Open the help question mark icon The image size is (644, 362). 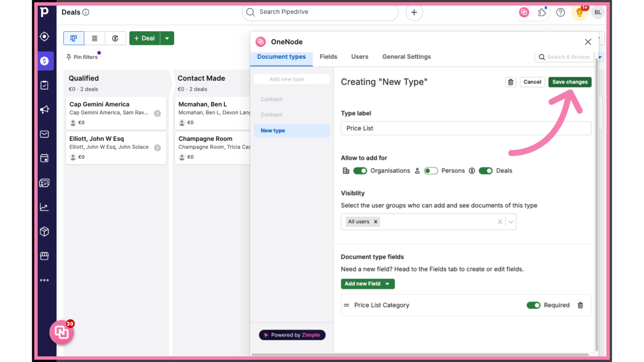(560, 12)
